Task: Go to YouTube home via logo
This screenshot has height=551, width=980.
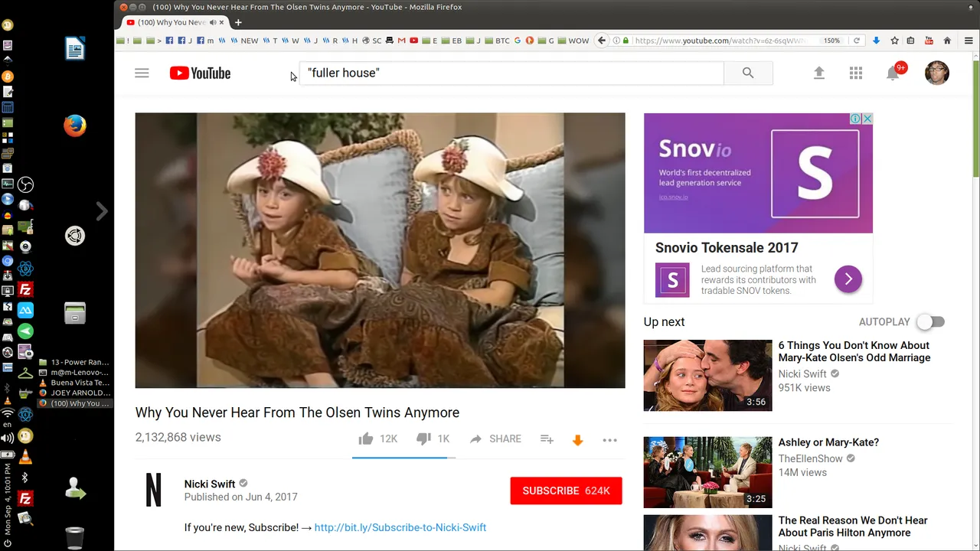Action: pos(200,73)
